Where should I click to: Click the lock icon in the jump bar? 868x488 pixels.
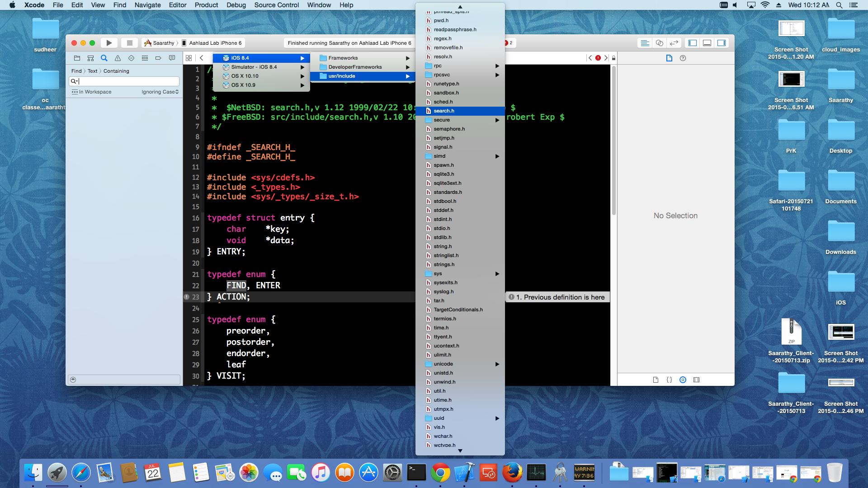pyautogui.click(x=613, y=58)
